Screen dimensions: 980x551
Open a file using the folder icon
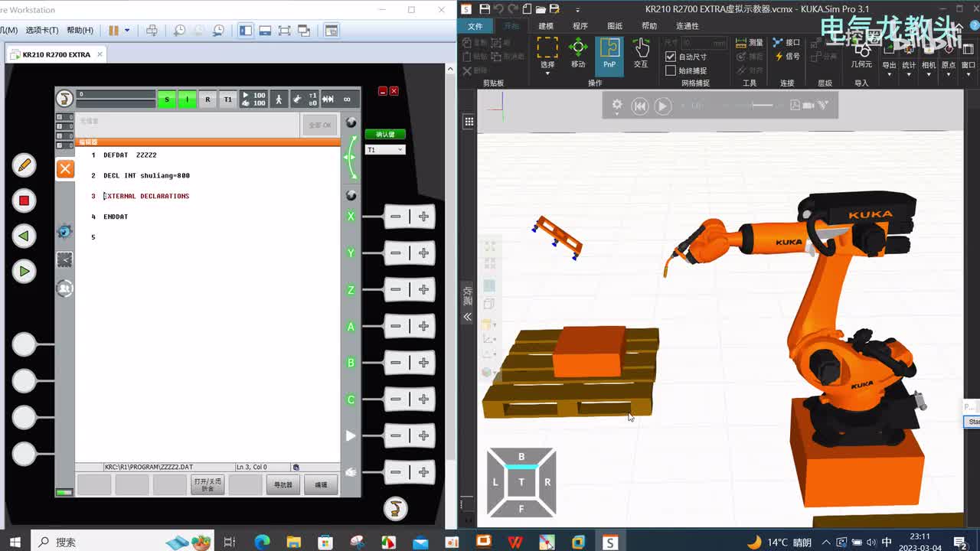coord(541,9)
